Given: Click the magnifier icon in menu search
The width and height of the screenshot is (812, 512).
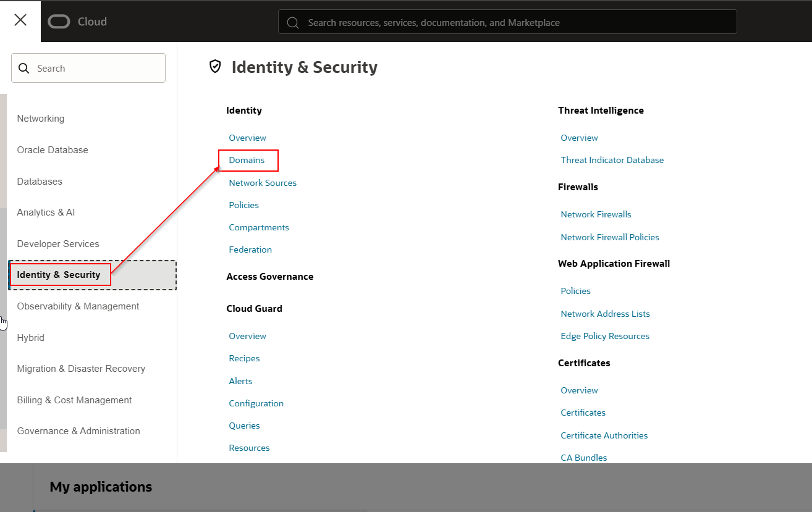Looking at the screenshot, I should pos(24,68).
